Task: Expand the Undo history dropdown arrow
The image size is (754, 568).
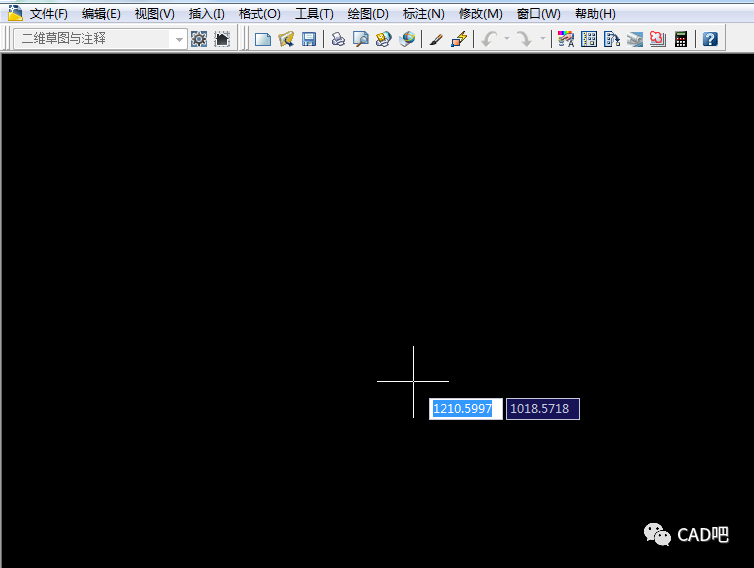Action: point(506,38)
